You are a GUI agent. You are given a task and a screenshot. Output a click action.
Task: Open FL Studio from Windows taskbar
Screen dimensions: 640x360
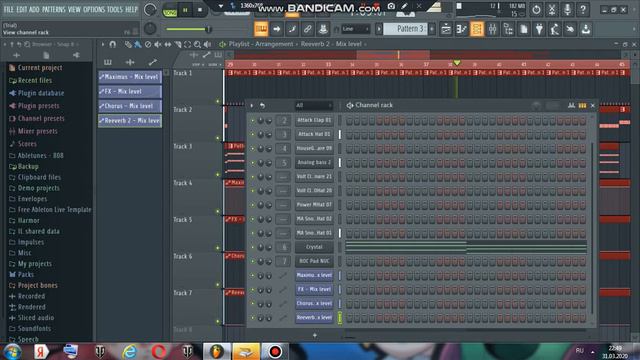217,351
